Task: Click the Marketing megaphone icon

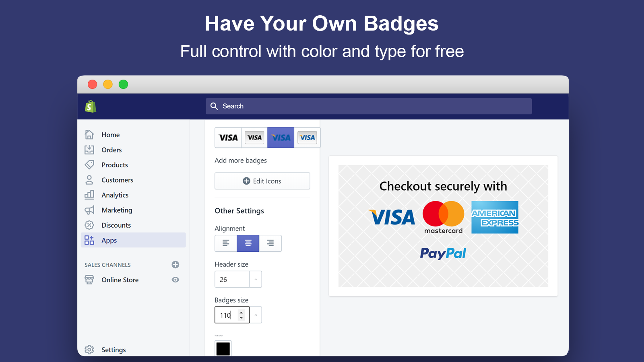Action: click(89, 210)
